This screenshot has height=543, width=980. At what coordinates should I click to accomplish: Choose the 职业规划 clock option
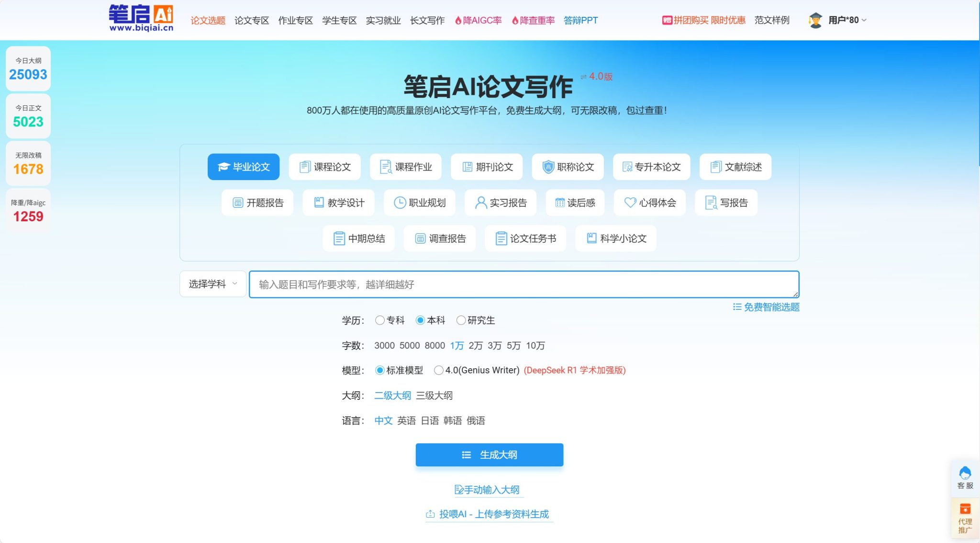tap(419, 203)
